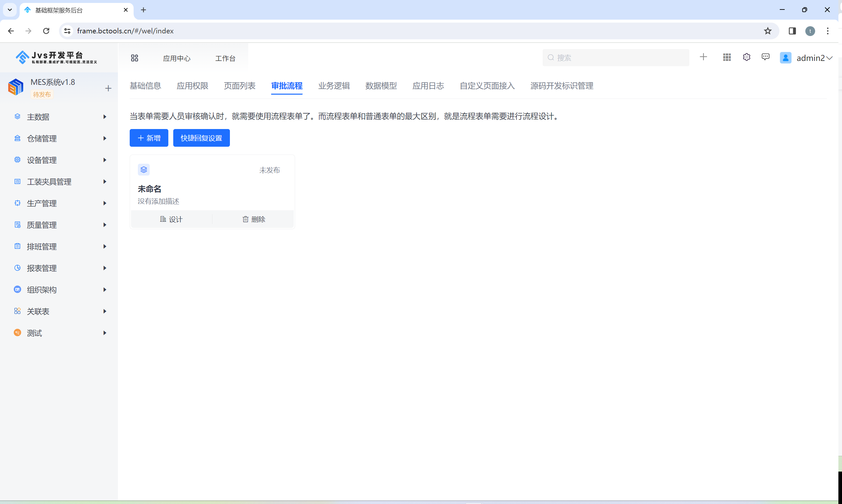Switch to the 源码开发标识管理 tab
Screen dimensions: 842x504
[x=562, y=86]
